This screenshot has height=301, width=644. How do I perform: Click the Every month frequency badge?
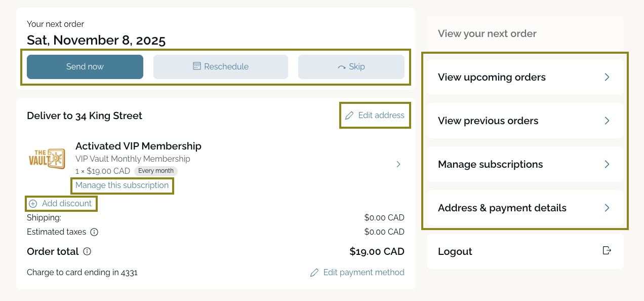pos(156,171)
